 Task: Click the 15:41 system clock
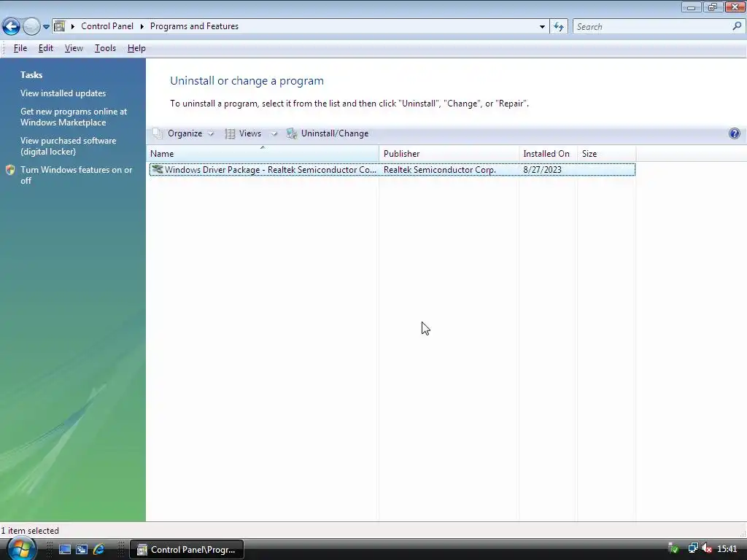(727, 549)
